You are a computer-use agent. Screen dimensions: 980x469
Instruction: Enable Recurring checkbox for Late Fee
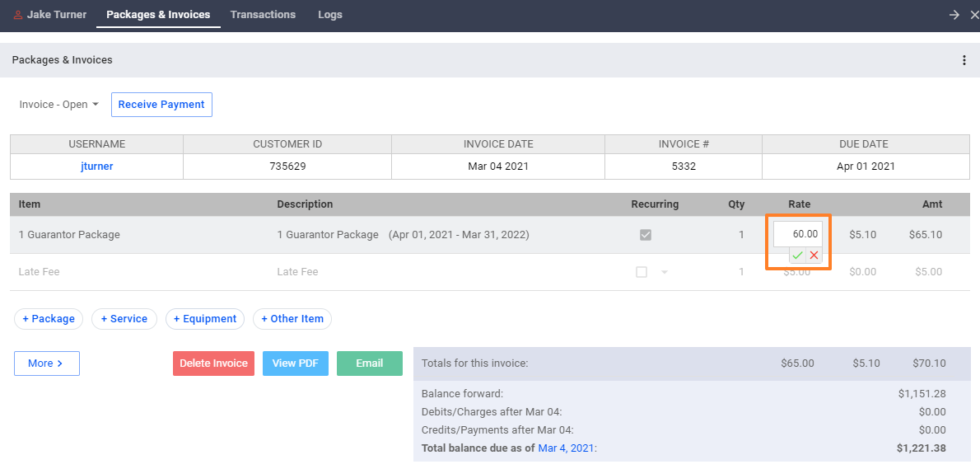tap(642, 272)
